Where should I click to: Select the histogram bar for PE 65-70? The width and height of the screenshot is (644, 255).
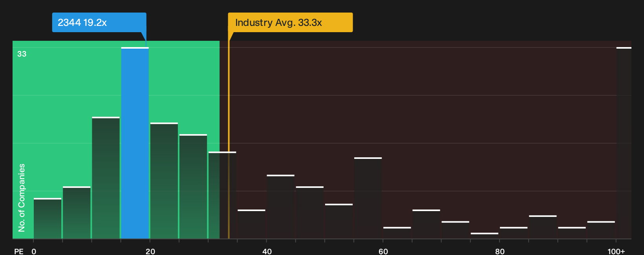[x=426, y=224]
